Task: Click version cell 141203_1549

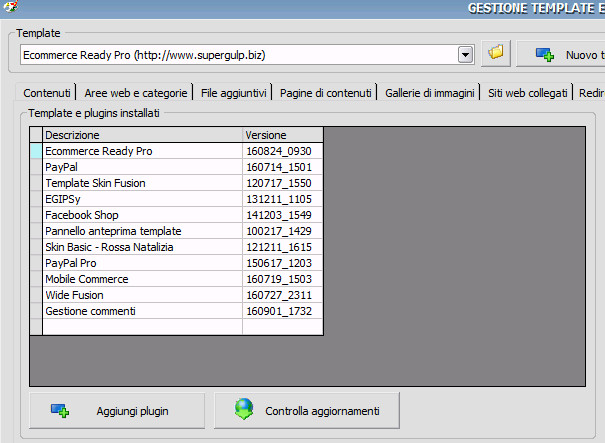Action: (282, 215)
